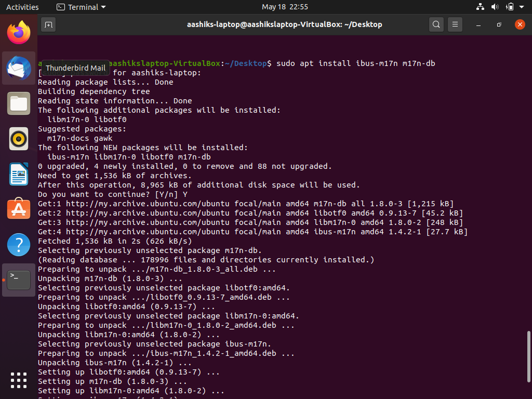This screenshot has width=532, height=399.
Task: Restore the terminal window size
Action: pos(499,24)
